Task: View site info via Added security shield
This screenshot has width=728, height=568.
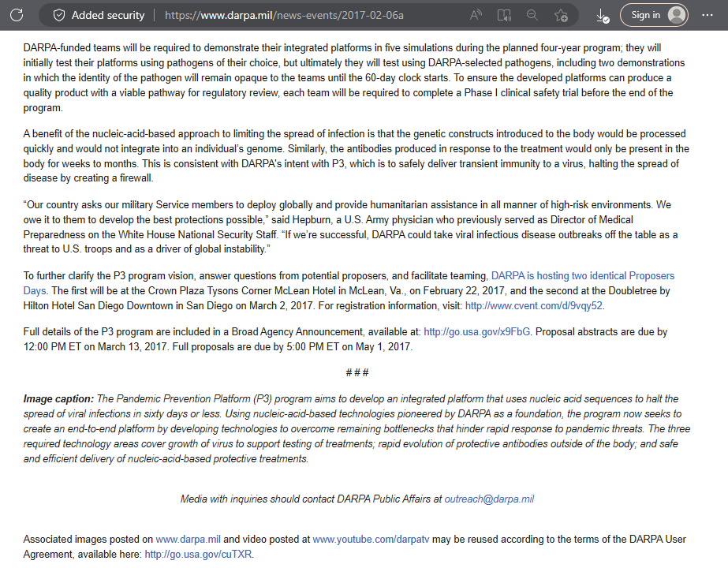Action: [x=59, y=15]
